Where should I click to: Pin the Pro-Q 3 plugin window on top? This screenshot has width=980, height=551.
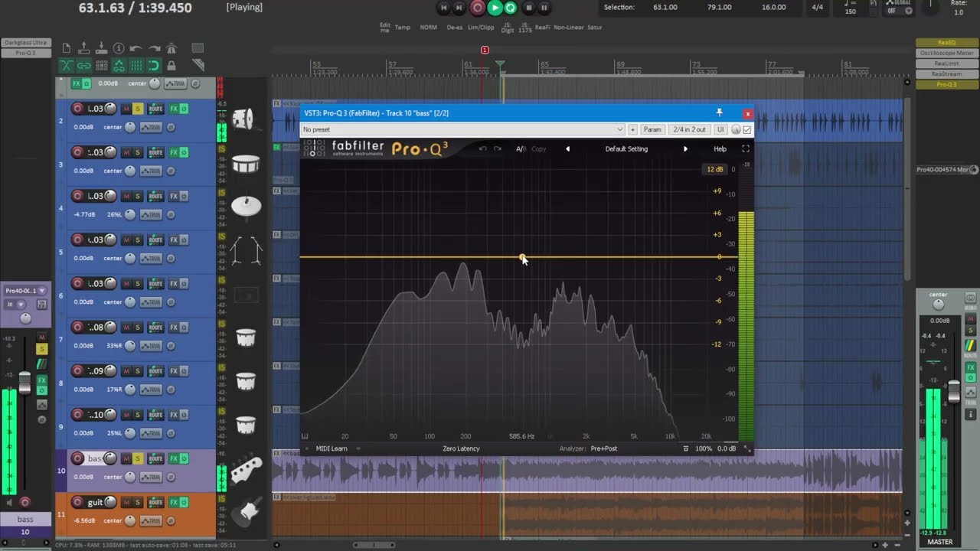(x=719, y=112)
